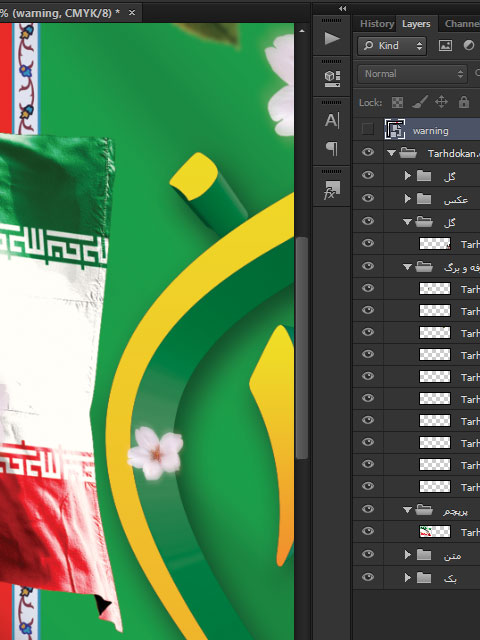Open the Styles fx panel icon
This screenshot has height=640, width=480.
pyautogui.click(x=332, y=190)
